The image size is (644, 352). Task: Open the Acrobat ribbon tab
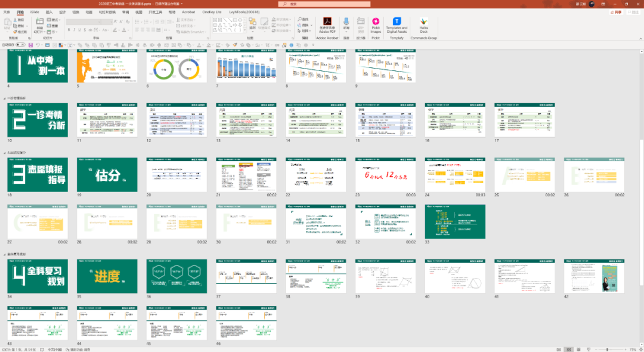(188, 13)
